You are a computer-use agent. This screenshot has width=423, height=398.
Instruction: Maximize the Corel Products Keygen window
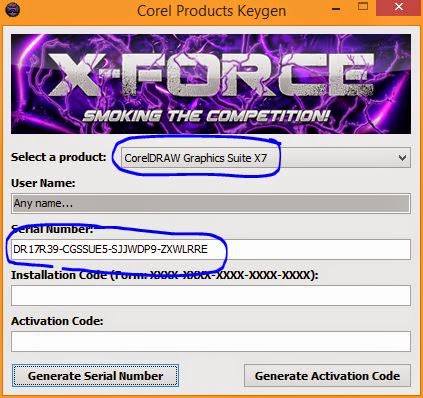coord(363,7)
